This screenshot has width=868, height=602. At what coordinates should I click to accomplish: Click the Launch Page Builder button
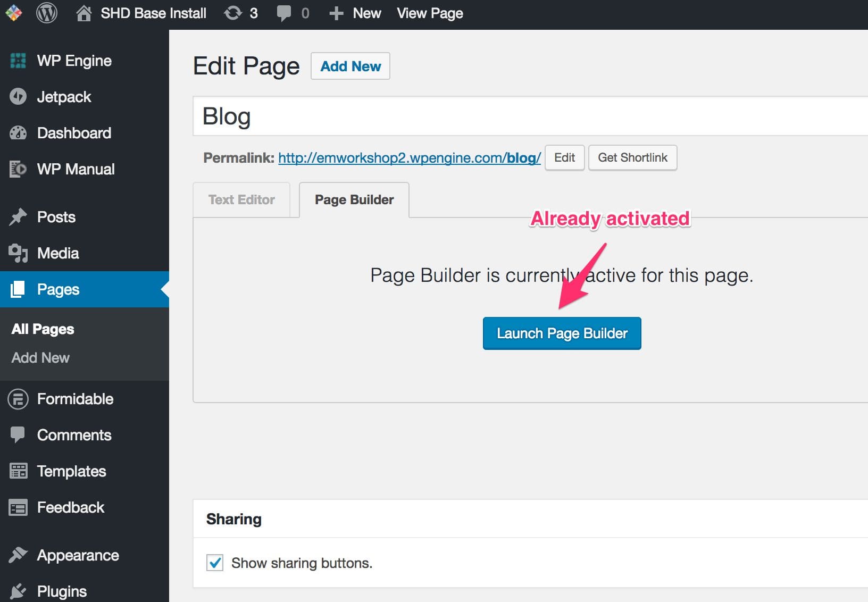click(x=562, y=333)
